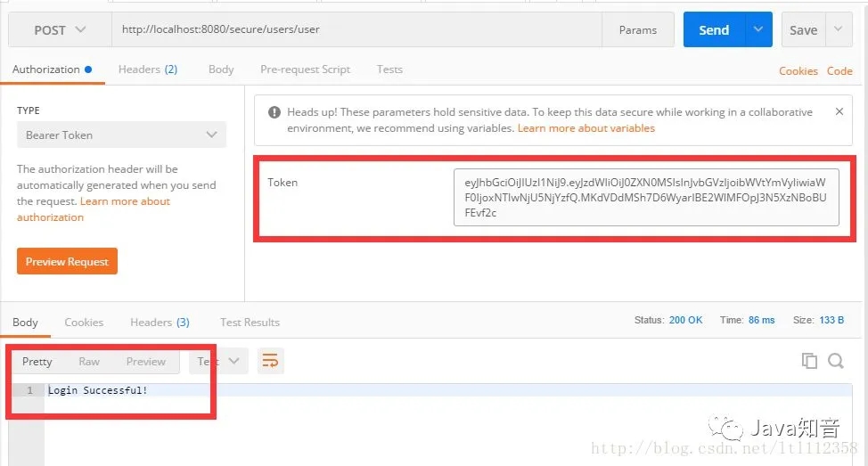Screen dimensions: 868x466
Task: Open the request Headers (2) tab
Action: click(x=148, y=69)
